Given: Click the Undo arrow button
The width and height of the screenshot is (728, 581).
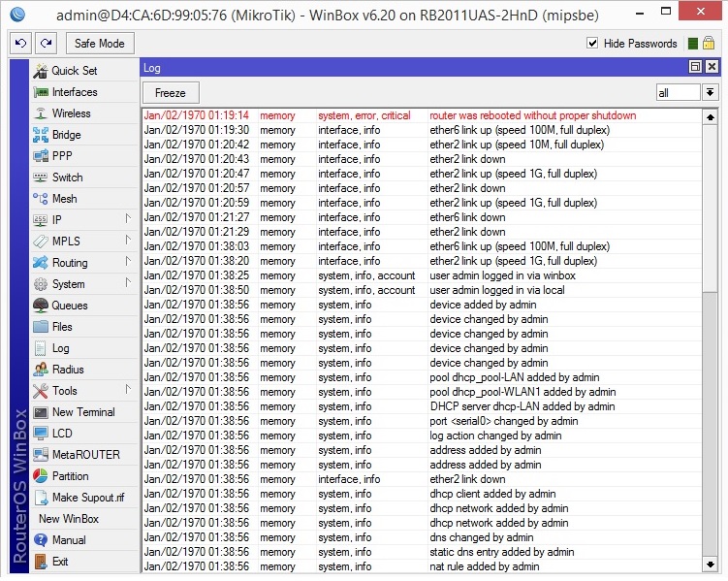Looking at the screenshot, I should click(x=21, y=44).
